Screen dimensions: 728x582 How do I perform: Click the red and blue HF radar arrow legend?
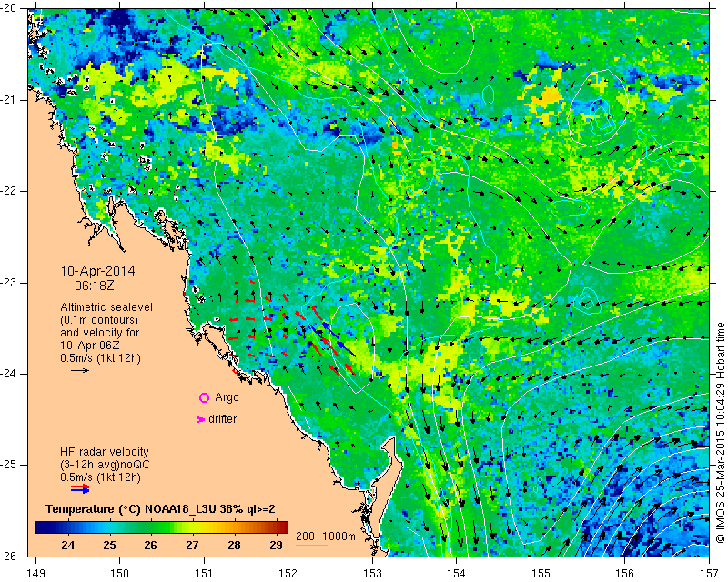(80, 488)
